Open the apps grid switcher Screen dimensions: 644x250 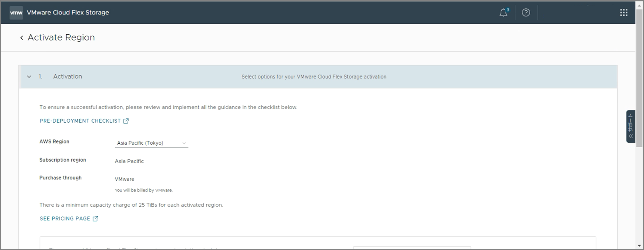623,13
